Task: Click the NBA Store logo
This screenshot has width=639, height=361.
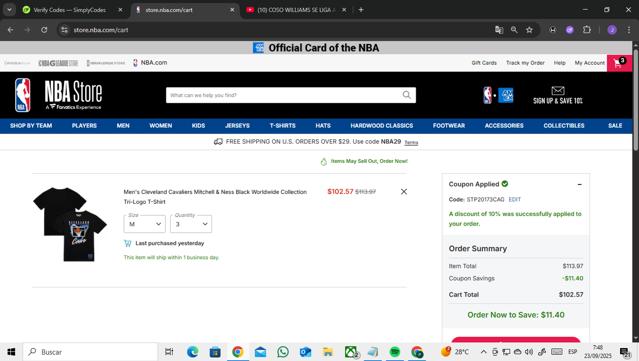Action: (x=58, y=95)
